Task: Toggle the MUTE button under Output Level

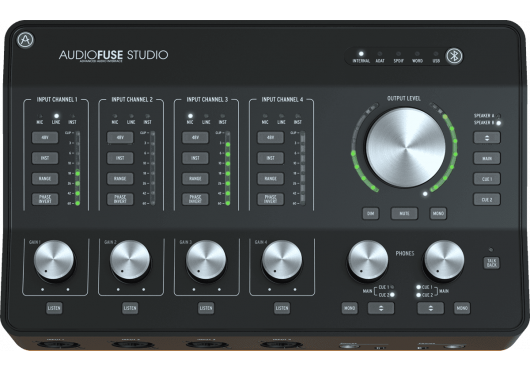Action: pos(404,214)
